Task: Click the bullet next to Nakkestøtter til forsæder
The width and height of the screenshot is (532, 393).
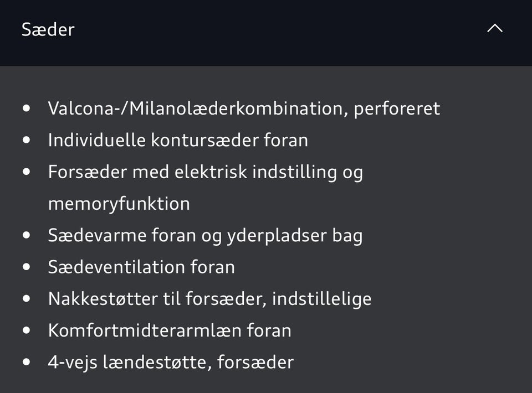Action: 27,299
